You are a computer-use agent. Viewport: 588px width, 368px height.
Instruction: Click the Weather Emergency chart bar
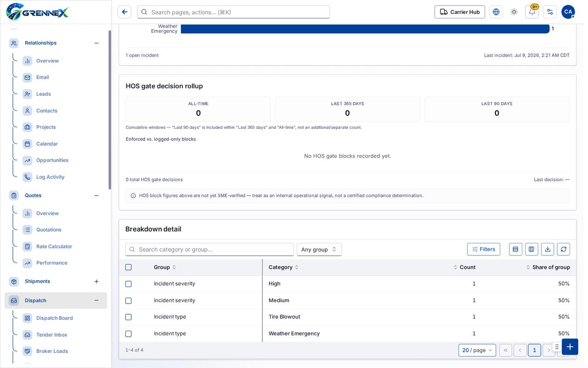click(x=365, y=29)
